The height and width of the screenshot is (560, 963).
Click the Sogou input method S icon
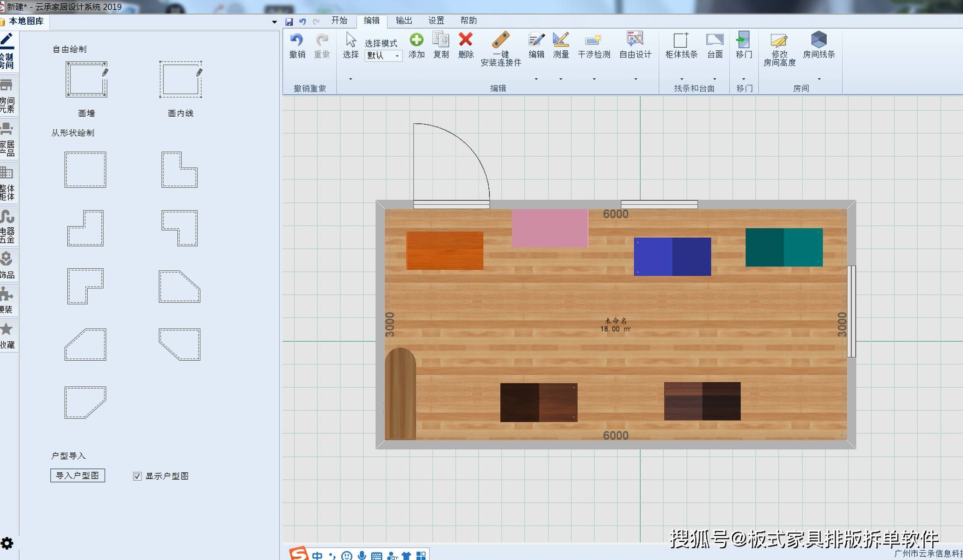[298, 553]
